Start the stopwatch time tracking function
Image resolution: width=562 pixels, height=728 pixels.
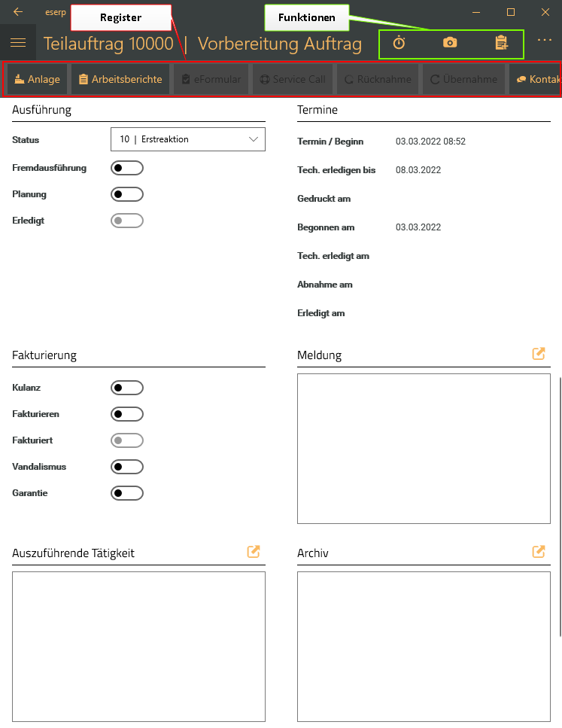pyautogui.click(x=399, y=43)
